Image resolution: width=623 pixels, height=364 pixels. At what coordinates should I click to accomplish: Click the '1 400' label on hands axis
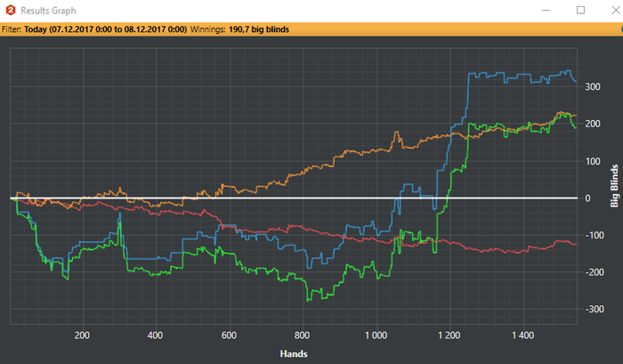(x=523, y=336)
